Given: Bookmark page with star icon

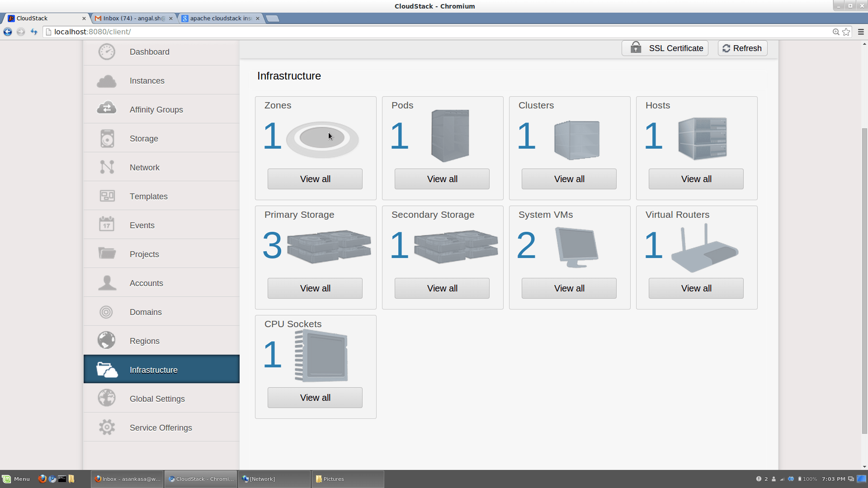Looking at the screenshot, I should tap(846, 32).
